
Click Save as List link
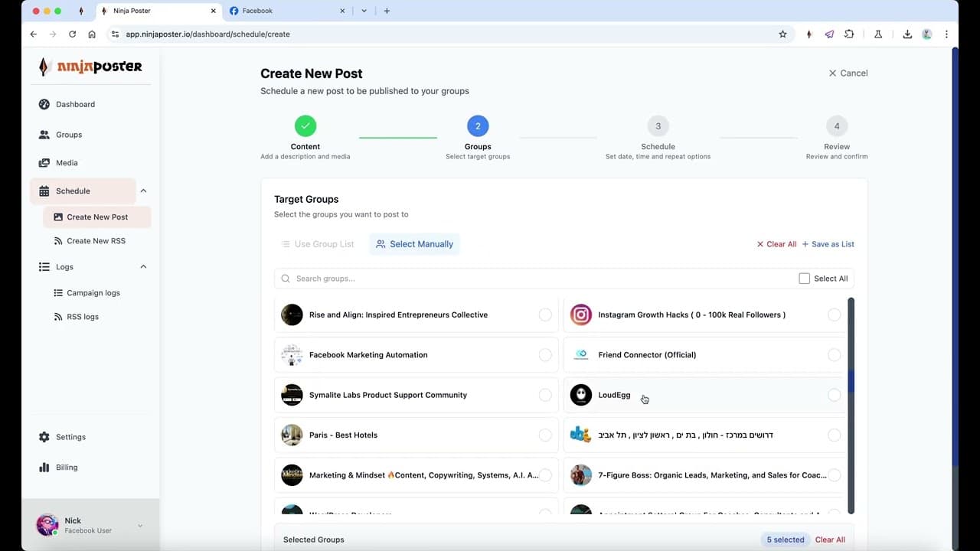point(828,244)
